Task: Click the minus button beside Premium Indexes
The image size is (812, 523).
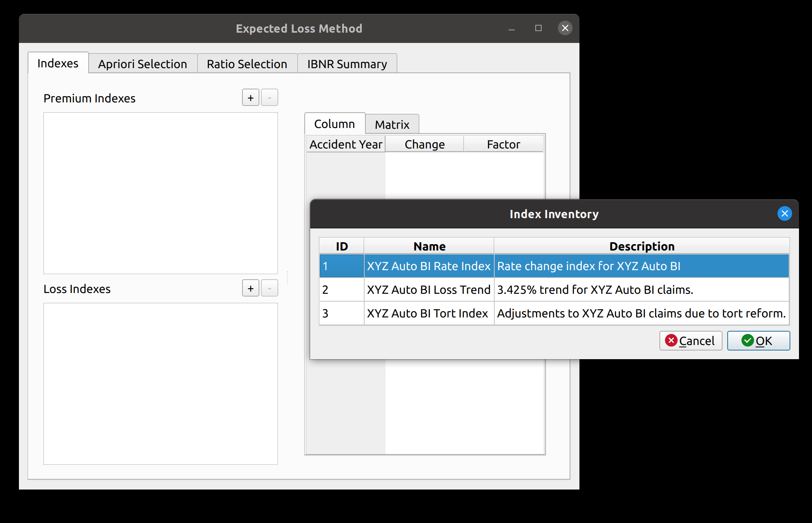Action: point(270,98)
